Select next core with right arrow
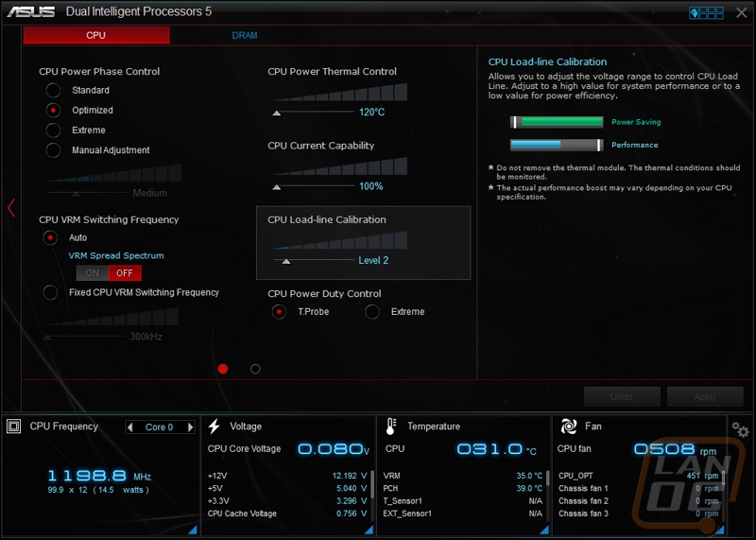Image resolution: width=756 pixels, height=540 pixels. pos(191,427)
